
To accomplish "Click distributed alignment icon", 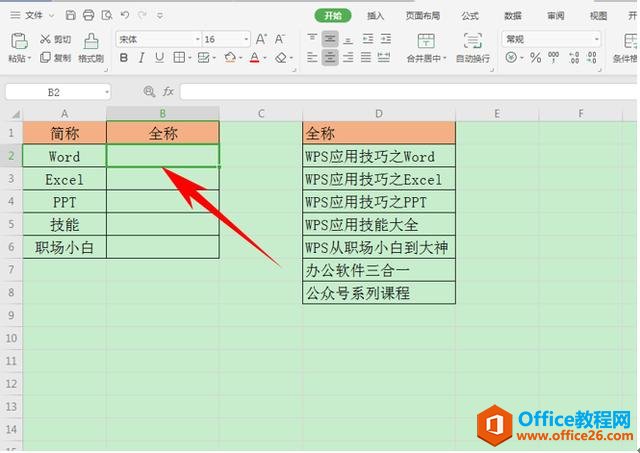I will coord(384,57).
